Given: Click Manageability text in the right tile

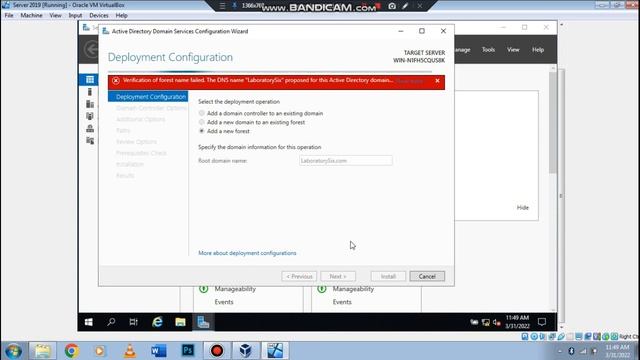Looking at the screenshot, I should click(353, 289).
